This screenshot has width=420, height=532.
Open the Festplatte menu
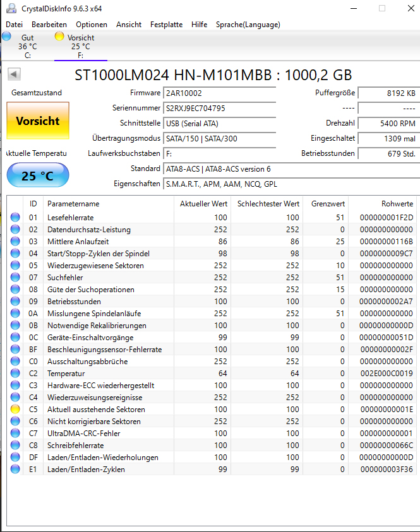point(166,25)
